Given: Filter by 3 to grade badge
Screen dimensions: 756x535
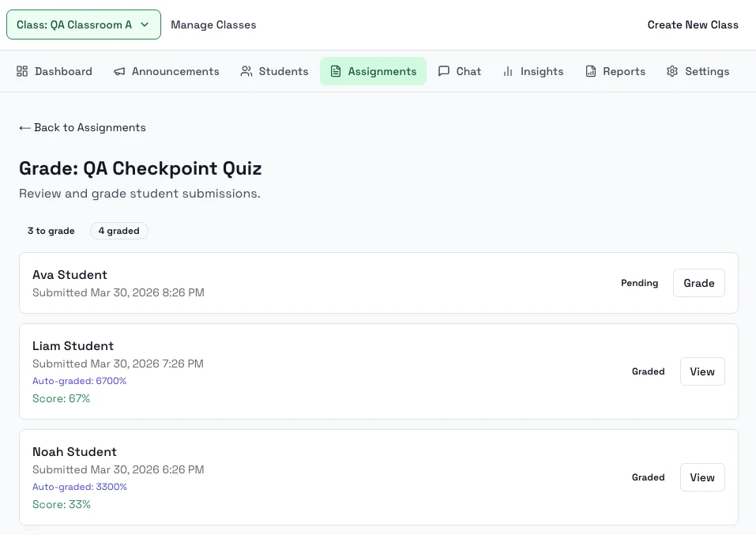Looking at the screenshot, I should [x=51, y=231].
